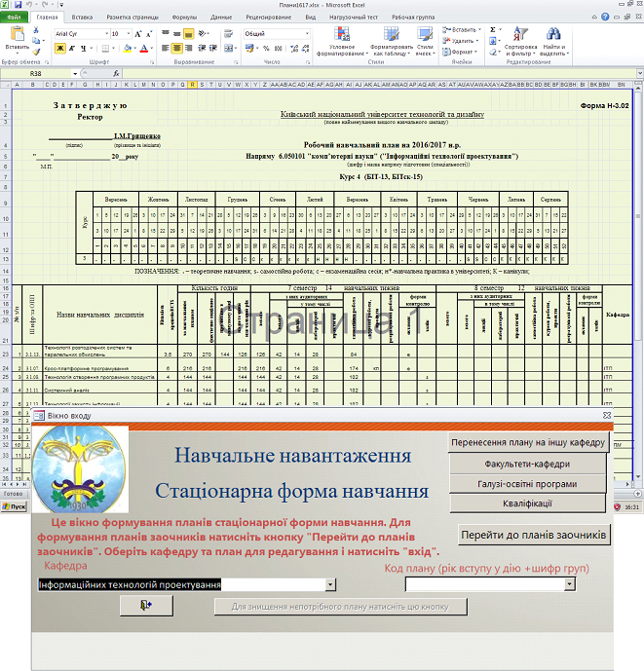Toggle align text right

point(188,49)
